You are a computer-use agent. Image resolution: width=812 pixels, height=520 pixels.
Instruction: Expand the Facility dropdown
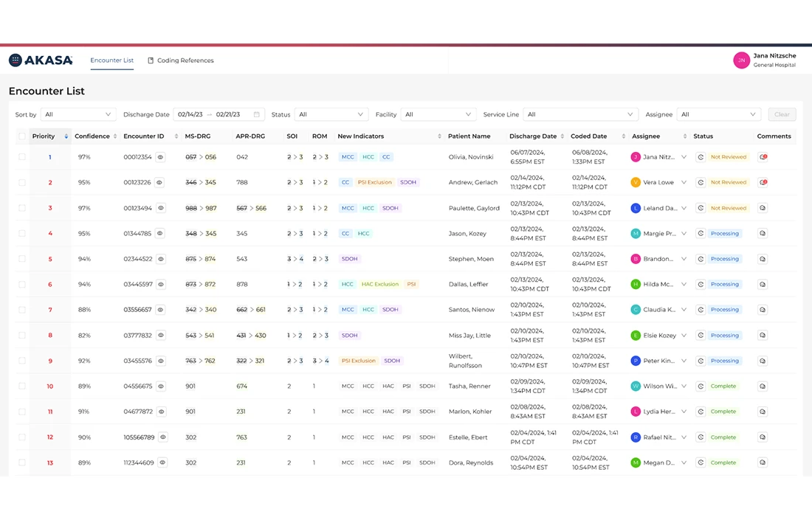click(438, 114)
